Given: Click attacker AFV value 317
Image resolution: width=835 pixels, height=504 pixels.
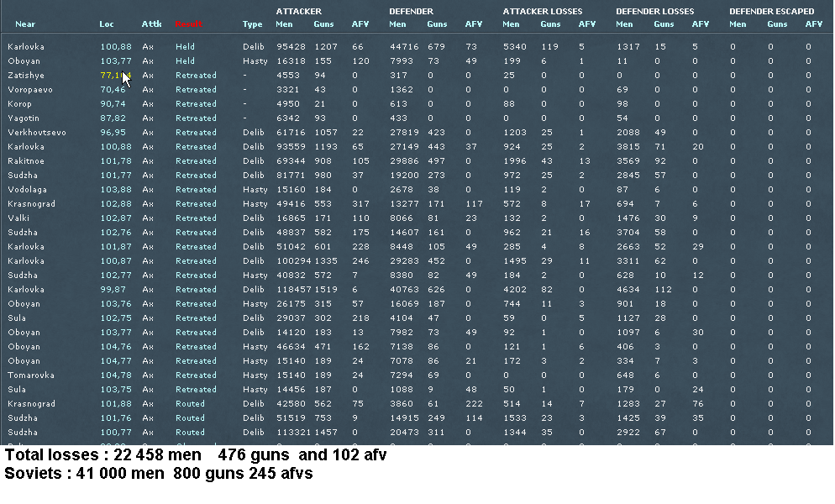Looking at the screenshot, I should pyautogui.click(x=360, y=204).
